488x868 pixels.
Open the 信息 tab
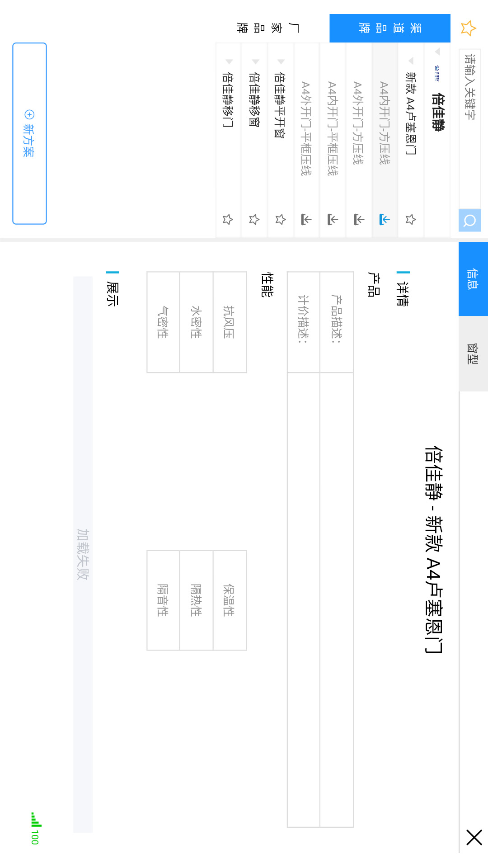click(473, 279)
